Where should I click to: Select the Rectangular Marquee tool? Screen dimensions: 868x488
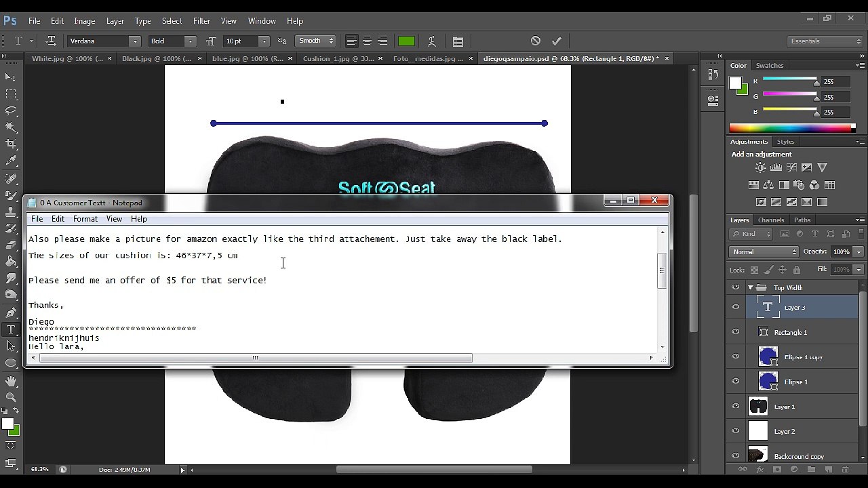click(11, 94)
